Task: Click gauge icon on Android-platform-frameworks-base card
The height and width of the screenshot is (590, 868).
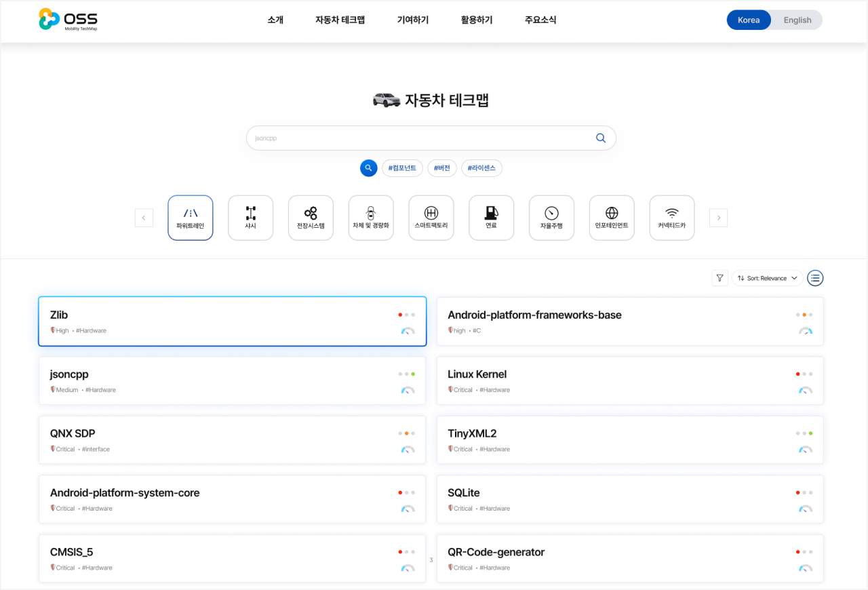Action: (805, 331)
